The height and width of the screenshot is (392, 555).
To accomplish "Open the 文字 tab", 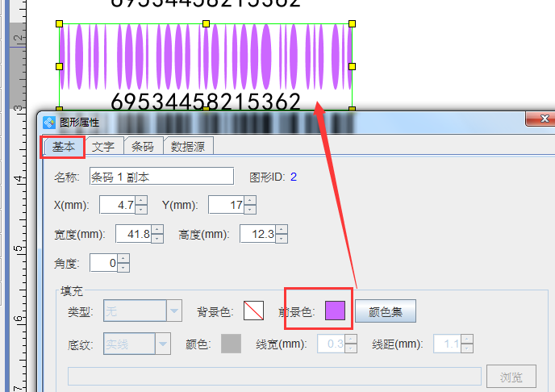I will pos(104,146).
